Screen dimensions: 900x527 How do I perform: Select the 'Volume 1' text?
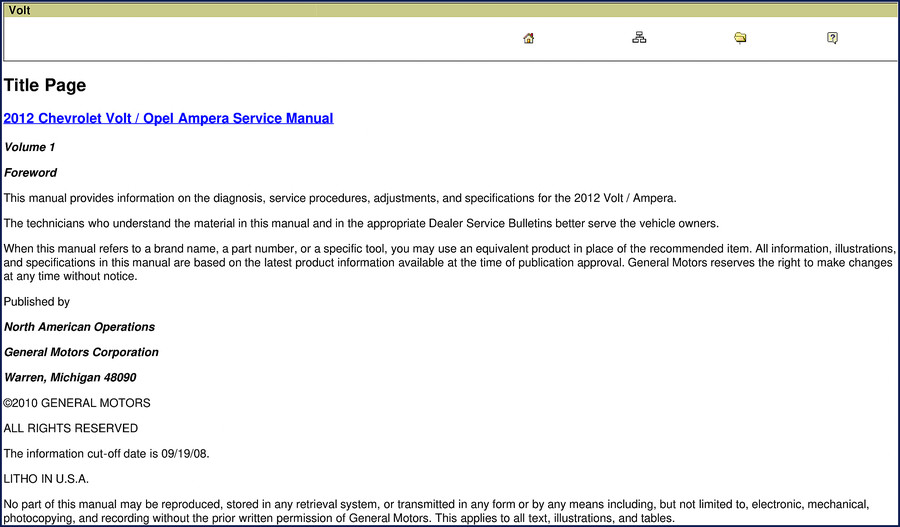29,147
